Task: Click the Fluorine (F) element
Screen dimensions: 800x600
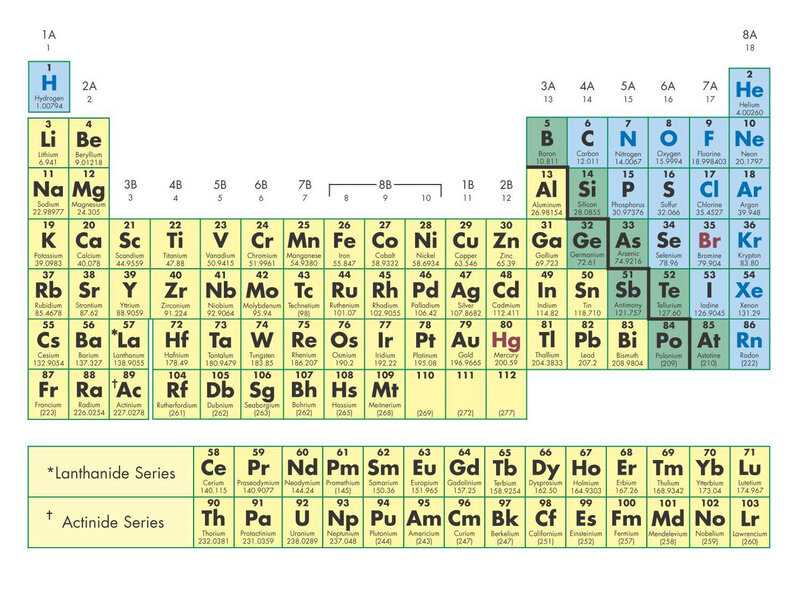Action: pyautogui.click(x=709, y=142)
